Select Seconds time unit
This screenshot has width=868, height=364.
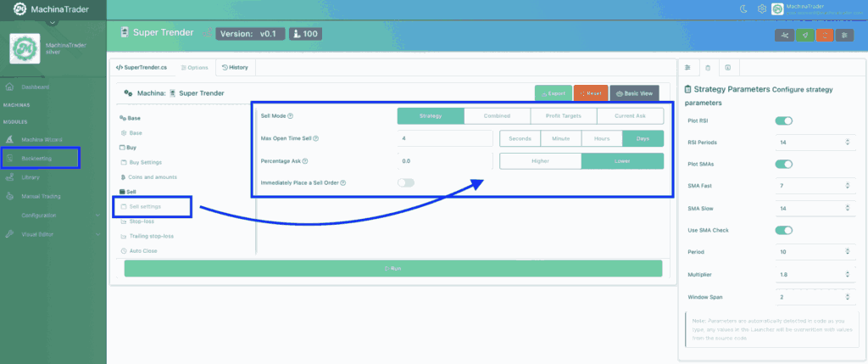[x=520, y=138]
